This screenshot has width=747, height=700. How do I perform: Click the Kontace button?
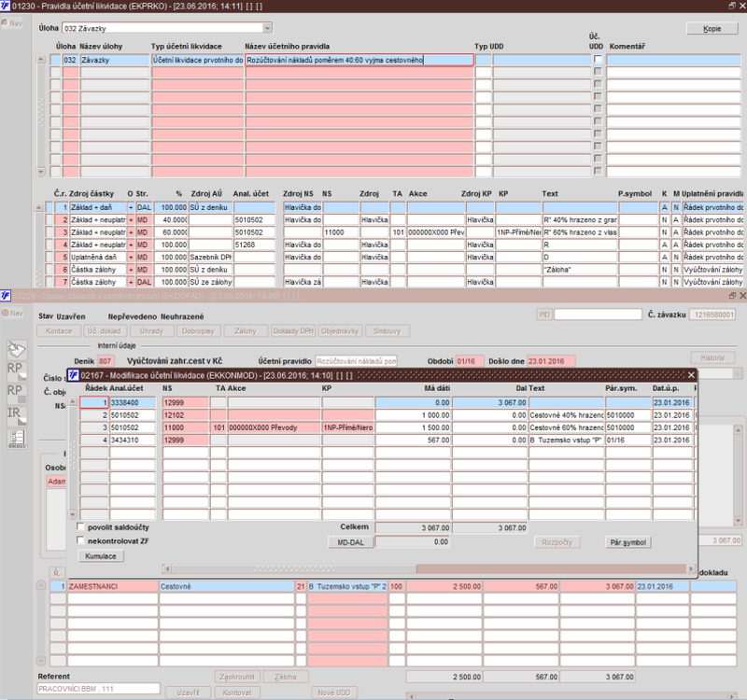pyautogui.click(x=59, y=331)
